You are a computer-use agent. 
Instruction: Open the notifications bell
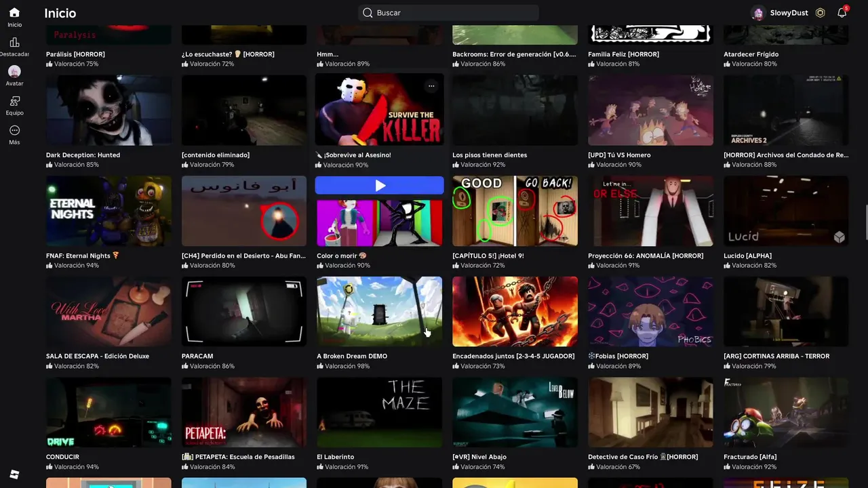[x=842, y=13]
